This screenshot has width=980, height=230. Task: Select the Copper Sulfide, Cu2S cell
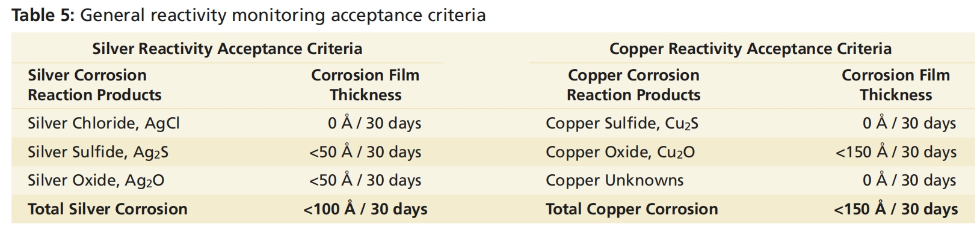click(x=622, y=124)
